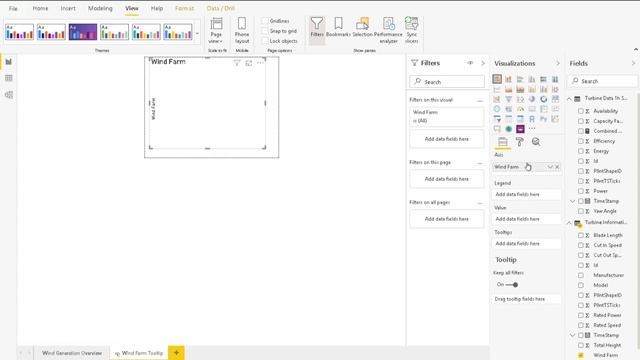Open the Analytics magnifier tab

coord(536,142)
